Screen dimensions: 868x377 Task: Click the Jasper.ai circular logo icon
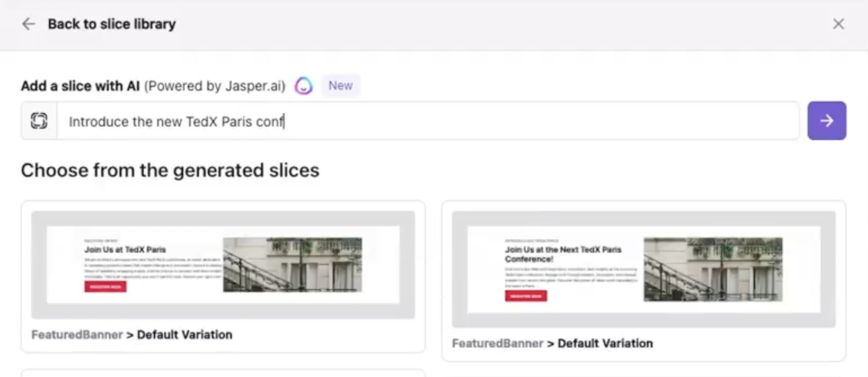(x=304, y=86)
